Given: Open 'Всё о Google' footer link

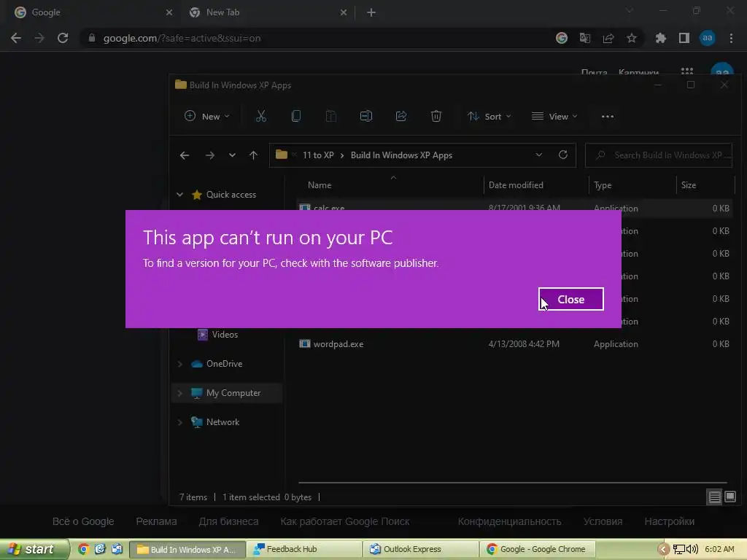Looking at the screenshot, I should (x=83, y=521).
